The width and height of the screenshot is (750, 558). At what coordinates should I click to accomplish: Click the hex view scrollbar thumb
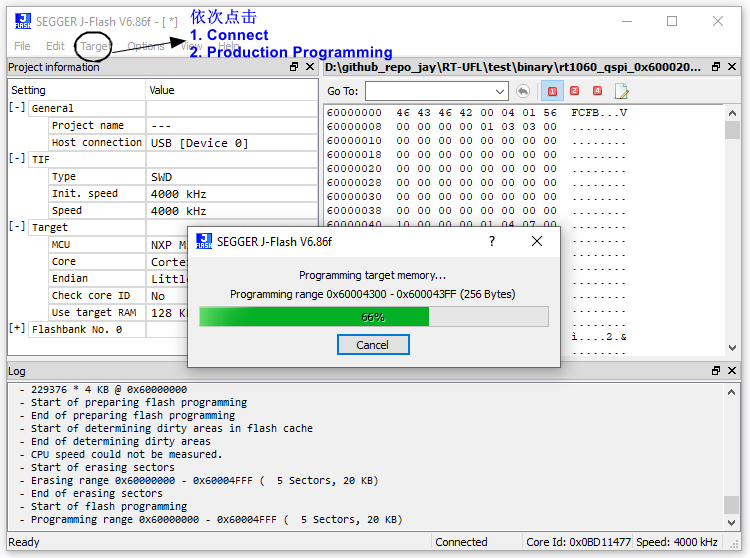732,130
